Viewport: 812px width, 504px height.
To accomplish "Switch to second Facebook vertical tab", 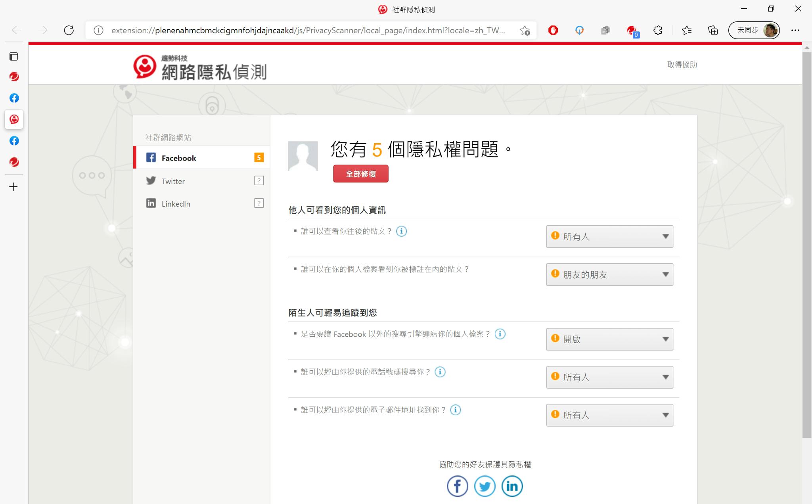I will point(14,141).
